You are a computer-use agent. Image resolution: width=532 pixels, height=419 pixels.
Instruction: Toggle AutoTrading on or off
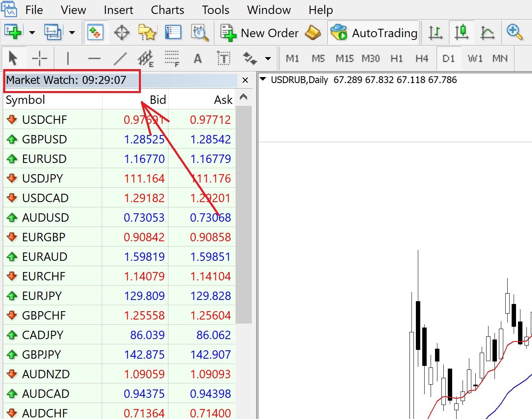pos(374,33)
